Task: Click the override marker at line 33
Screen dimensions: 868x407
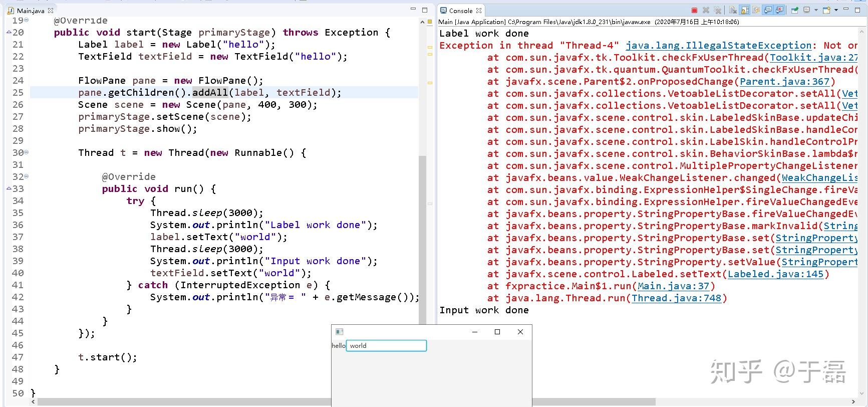Action: point(9,189)
